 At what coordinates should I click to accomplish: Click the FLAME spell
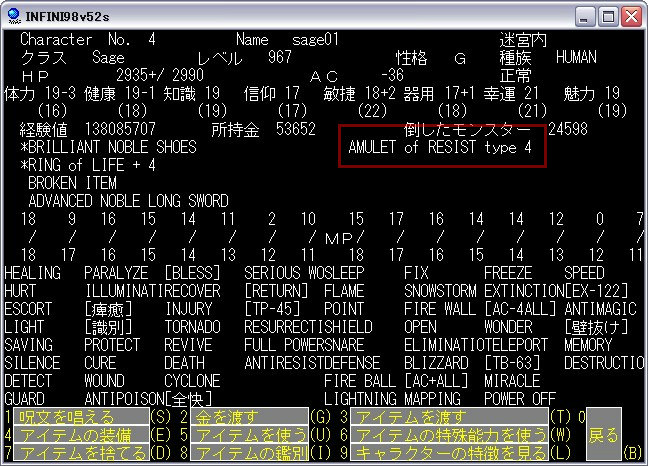coord(344,291)
